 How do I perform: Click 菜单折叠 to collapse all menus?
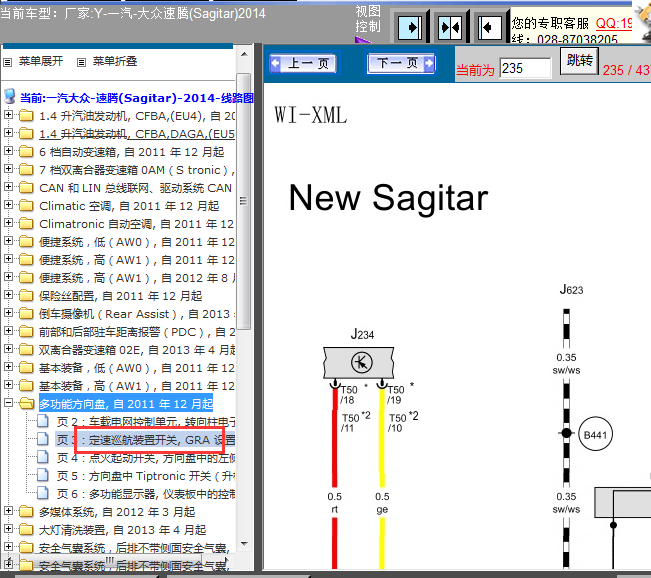[x=115, y=61]
